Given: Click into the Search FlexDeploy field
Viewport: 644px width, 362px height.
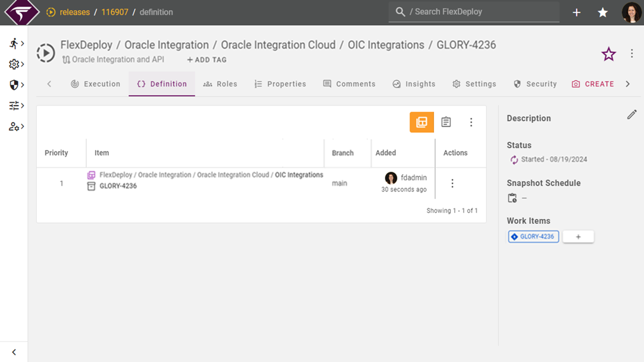Looking at the screenshot, I should (x=478, y=12).
